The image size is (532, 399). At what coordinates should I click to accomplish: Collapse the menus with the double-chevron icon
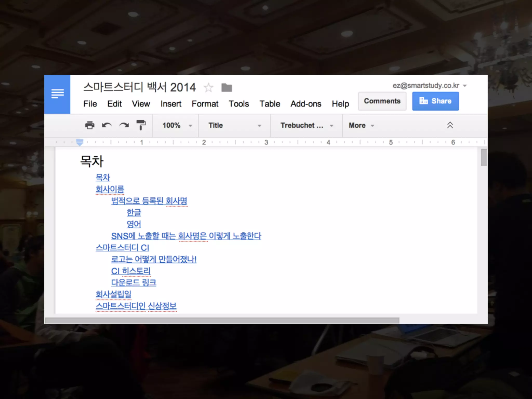tap(450, 125)
